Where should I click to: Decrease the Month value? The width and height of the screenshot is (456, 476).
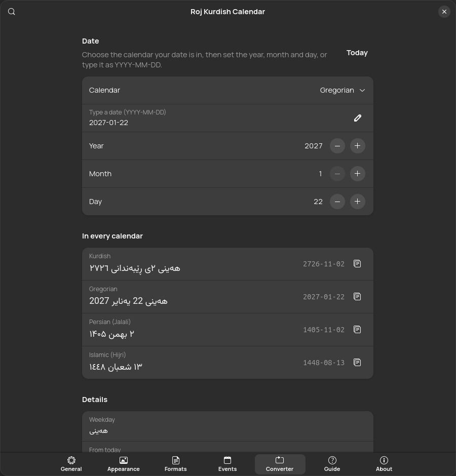(337, 174)
